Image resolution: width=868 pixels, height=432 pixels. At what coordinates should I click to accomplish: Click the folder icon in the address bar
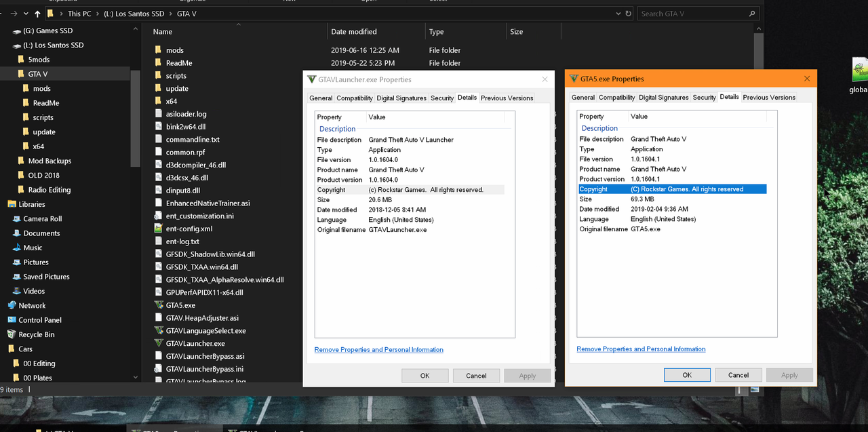coord(51,14)
